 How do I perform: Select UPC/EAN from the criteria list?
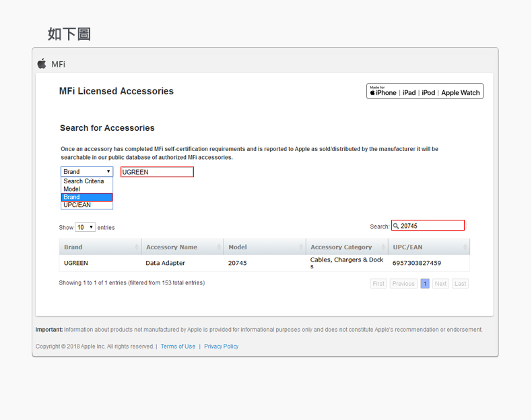77,205
